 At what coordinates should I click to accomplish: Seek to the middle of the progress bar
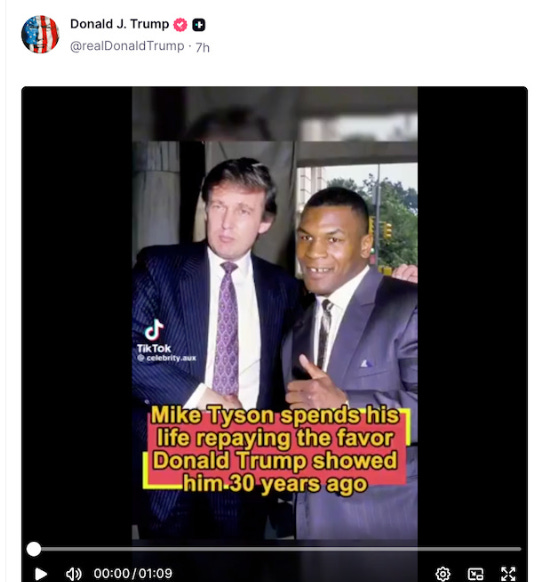tap(274, 549)
